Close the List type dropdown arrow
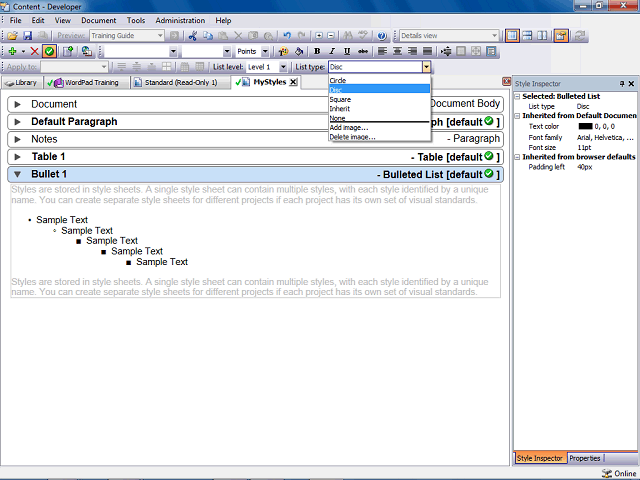 pyautogui.click(x=426, y=67)
